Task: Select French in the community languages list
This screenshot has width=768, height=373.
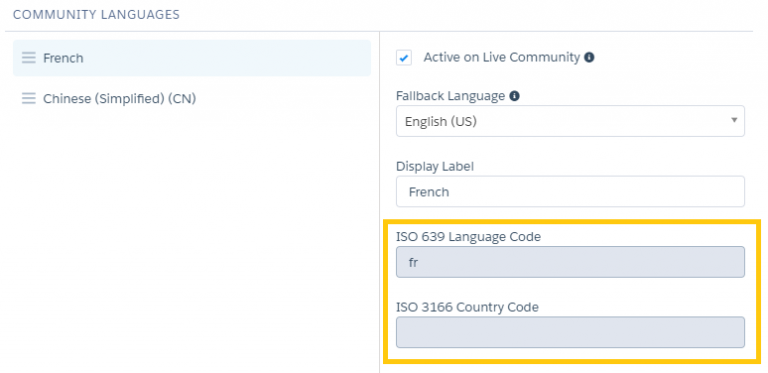Action: click(x=192, y=58)
